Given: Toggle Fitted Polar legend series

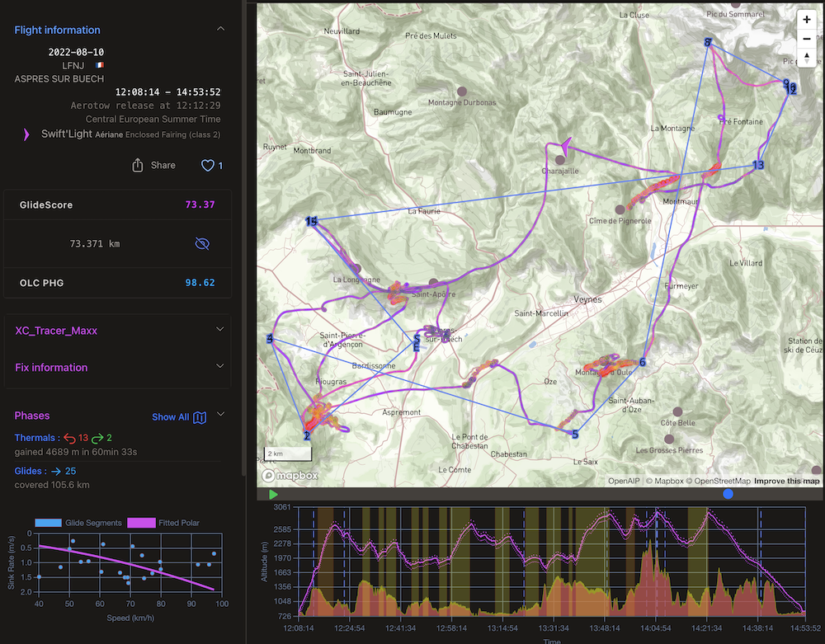Looking at the screenshot, I should click(163, 523).
